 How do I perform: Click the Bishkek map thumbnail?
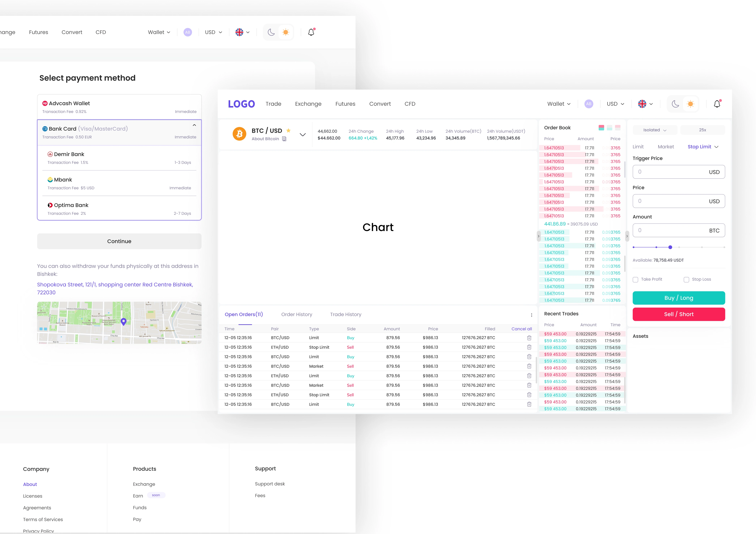point(119,323)
